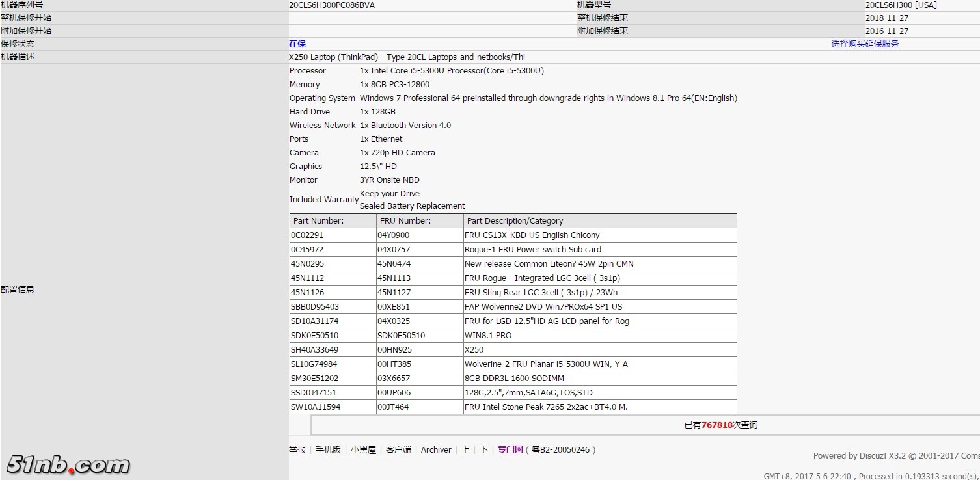Click the 上 footer link
980x480 pixels.
click(465, 449)
